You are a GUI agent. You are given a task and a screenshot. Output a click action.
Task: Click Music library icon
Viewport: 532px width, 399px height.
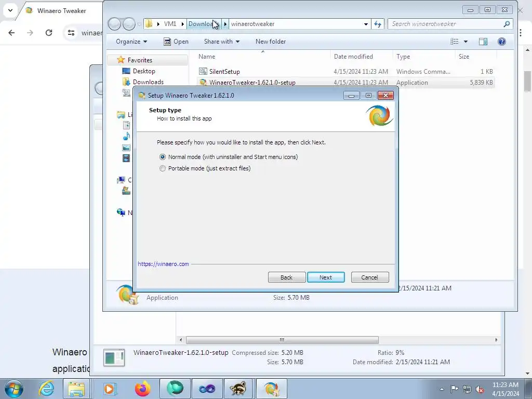click(x=126, y=137)
